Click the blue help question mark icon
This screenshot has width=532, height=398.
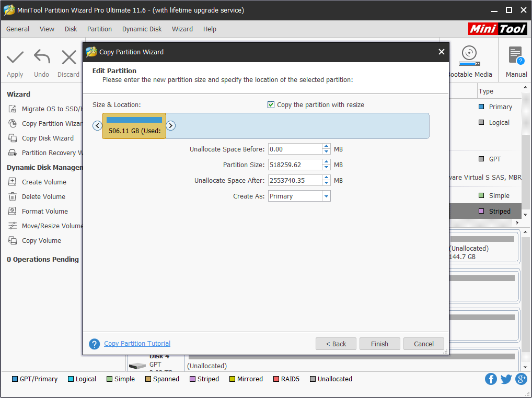pyautogui.click(x=94, y=344)
